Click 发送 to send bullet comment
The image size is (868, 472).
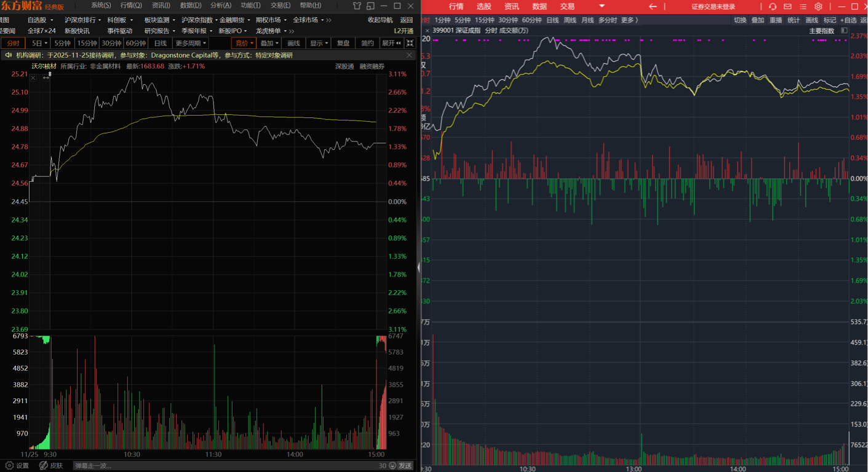tap(405, 466)
